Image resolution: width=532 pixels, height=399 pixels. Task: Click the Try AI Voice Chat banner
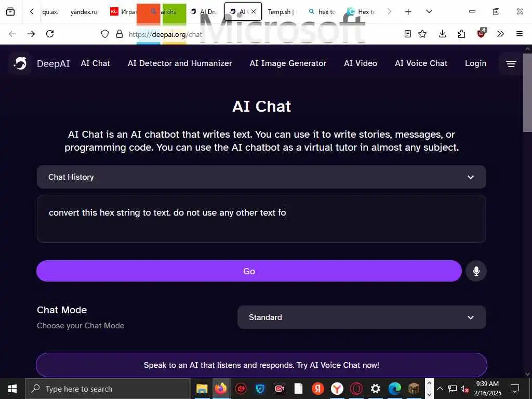(261, 365)
